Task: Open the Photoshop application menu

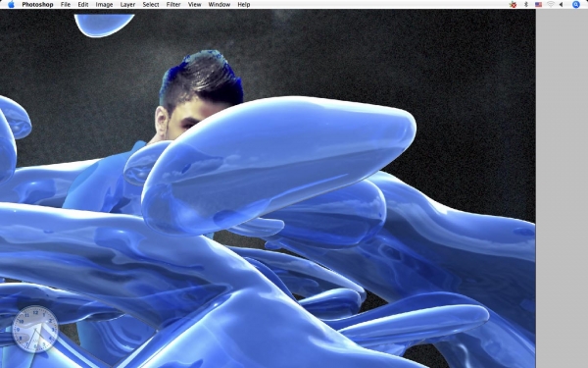Action: click(x=37, y=5)
